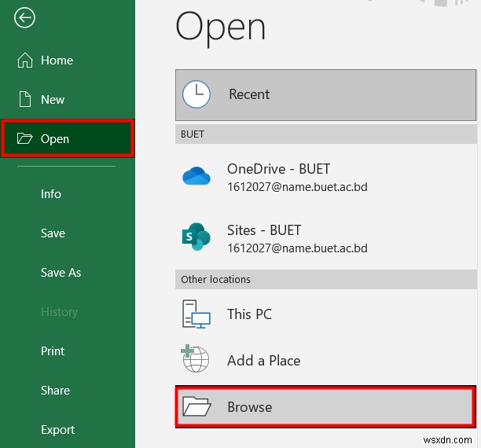
Task: Click the back arrow circle icon
Action: coord(24,18)
